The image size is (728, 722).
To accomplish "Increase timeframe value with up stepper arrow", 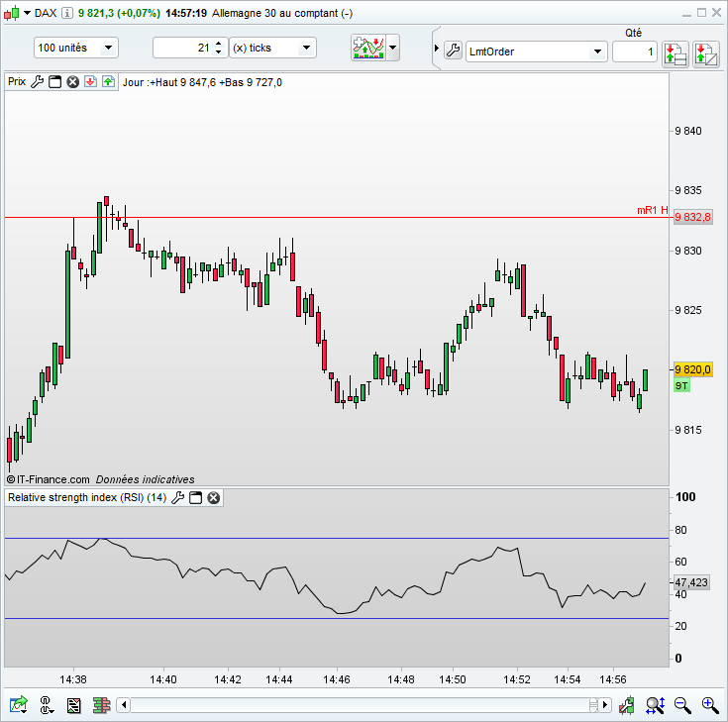I will click(219, 44).
